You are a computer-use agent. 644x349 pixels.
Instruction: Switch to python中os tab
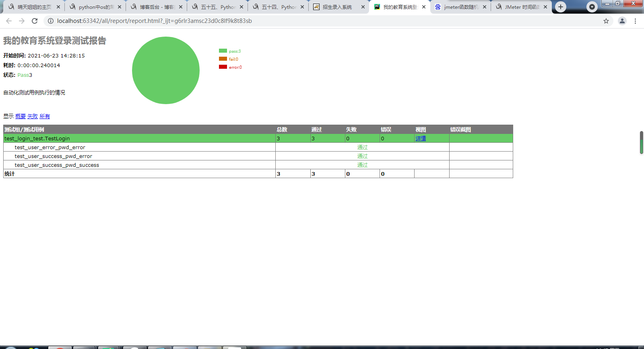click(x=96, y=7)
